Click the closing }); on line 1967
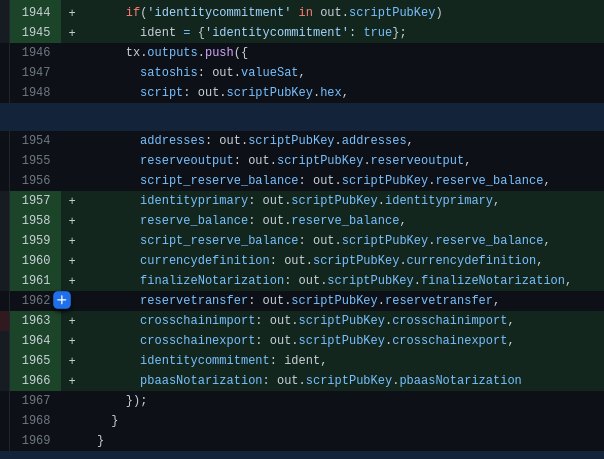Image resolution: width=604 pixels, height=459 pixels. pyautogui.click(x=136, y=400)
